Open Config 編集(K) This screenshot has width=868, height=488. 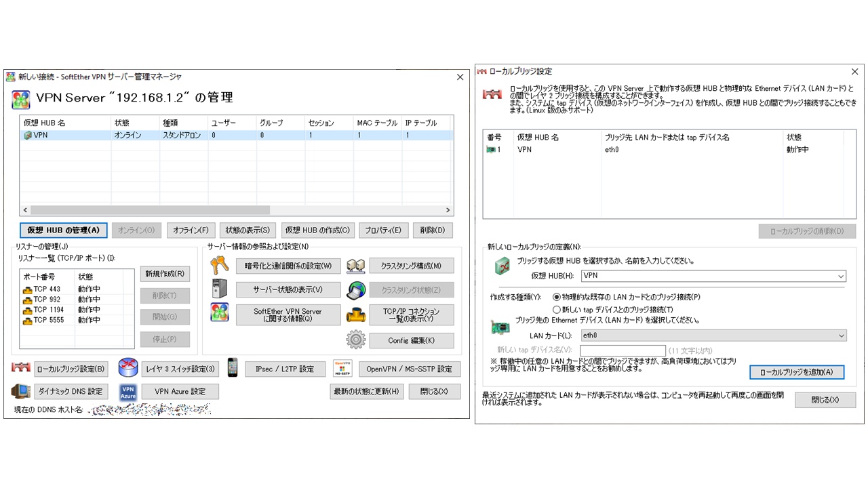click(x=412, y=340)
